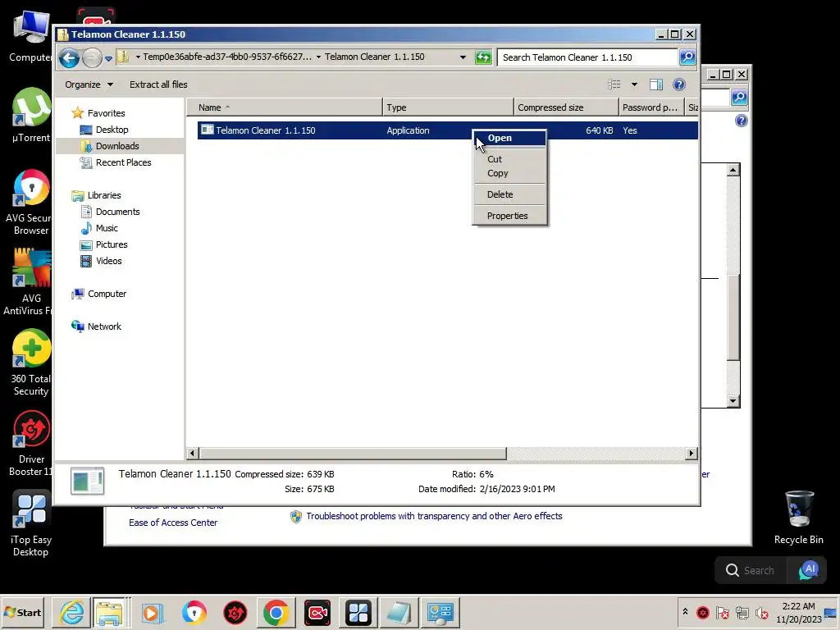Viewport: 840px width, 630px height.
Task: Open the Recycle Bin
Action: click(798, 518)
